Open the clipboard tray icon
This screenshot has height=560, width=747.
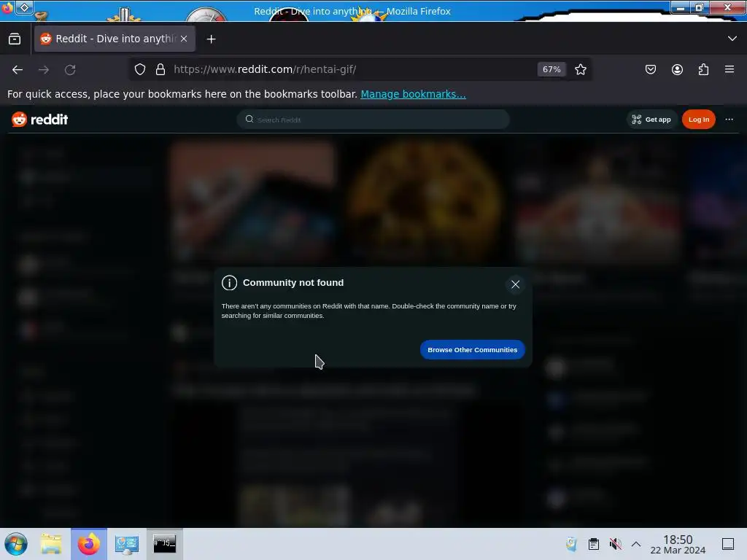tap(593, 544)
